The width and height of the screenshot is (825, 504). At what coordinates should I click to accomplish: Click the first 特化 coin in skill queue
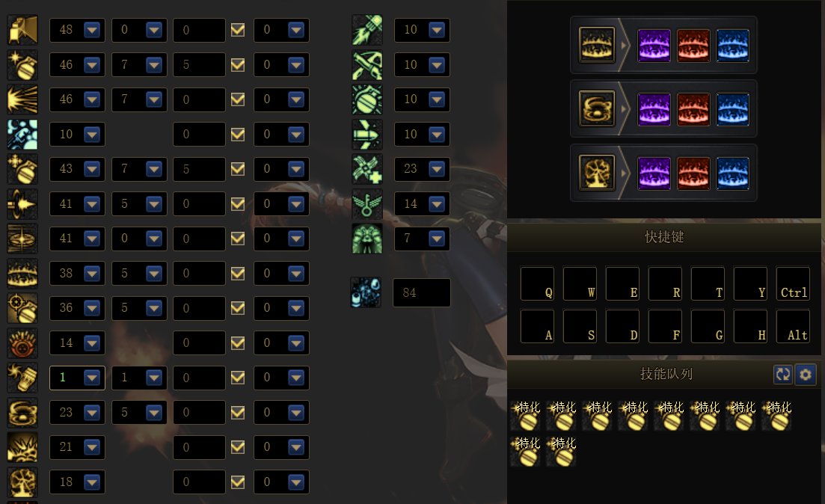[526, 415]
